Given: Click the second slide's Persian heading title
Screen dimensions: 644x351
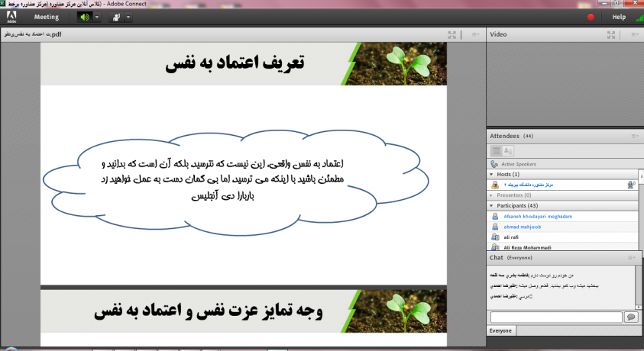Looking at the screenshot, I should (x=209, y=311).
